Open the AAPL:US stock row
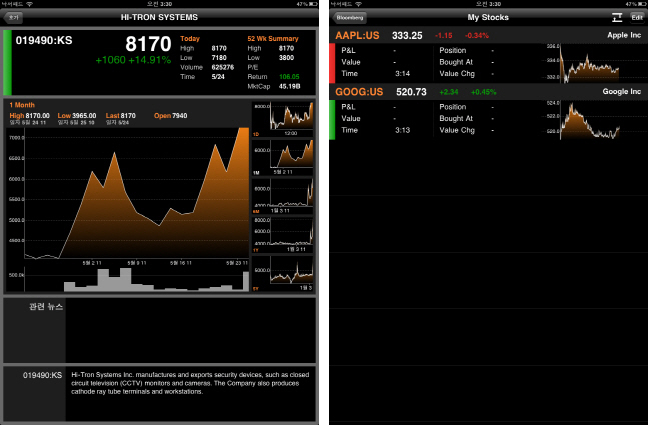 point(488,55)
